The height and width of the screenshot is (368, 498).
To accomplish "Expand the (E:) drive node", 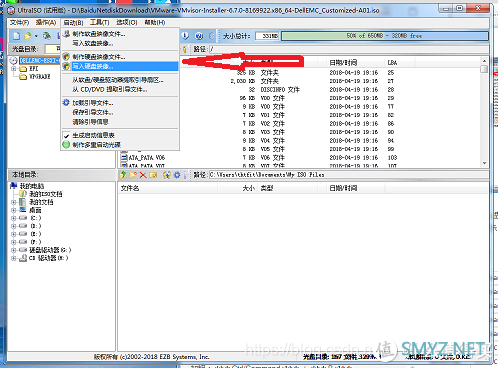I will tap(13, 234).
